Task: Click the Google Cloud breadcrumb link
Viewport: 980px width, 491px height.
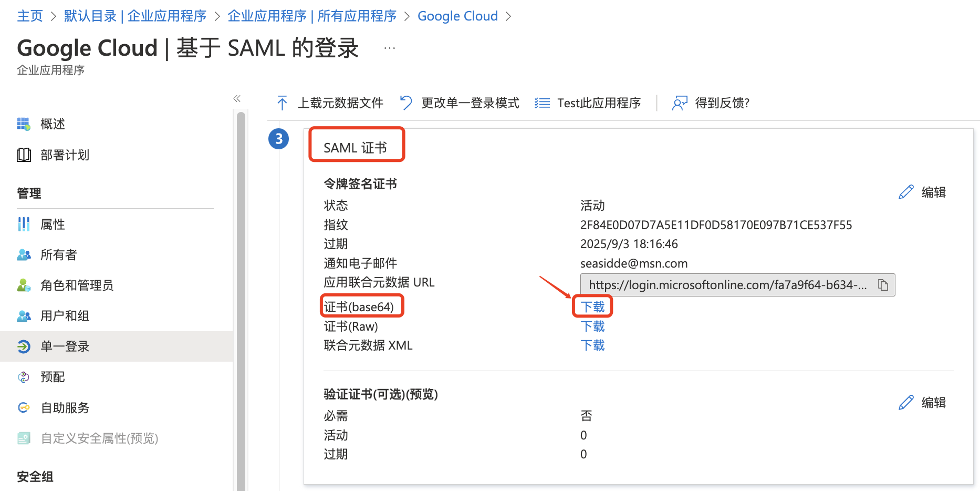Action: [457, 16]
